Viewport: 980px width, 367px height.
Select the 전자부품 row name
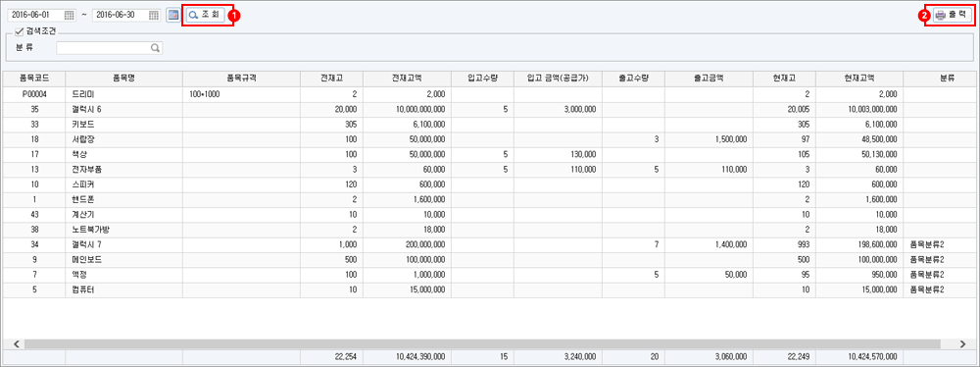tap(123, 169)
